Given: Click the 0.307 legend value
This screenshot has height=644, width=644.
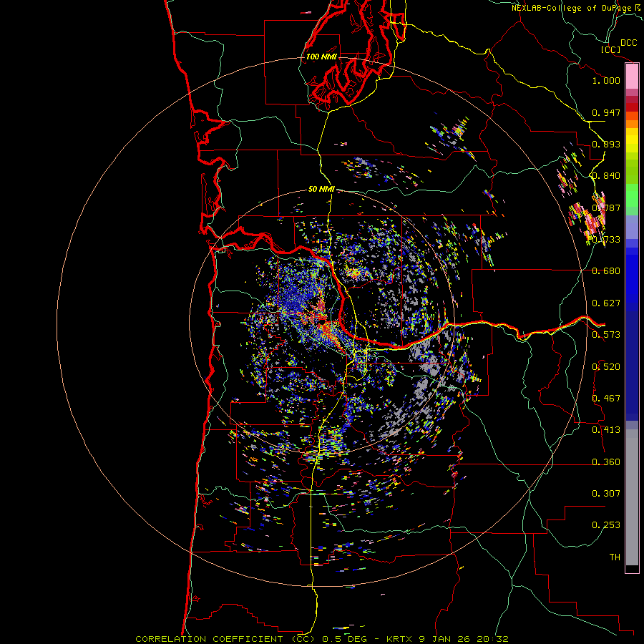Looking at the screenshot, I should (606, 494).
